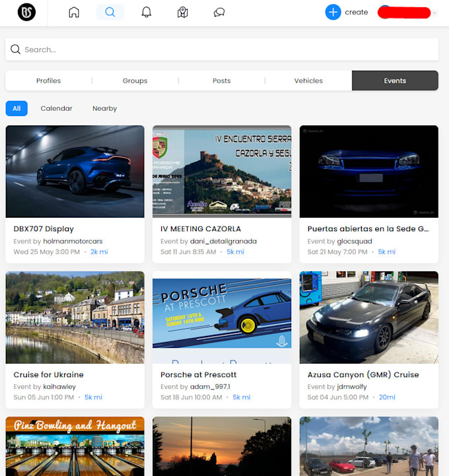449x476 pixels.
Task: Open the parking lot cars event thumbnail
Action: [369, 446]
